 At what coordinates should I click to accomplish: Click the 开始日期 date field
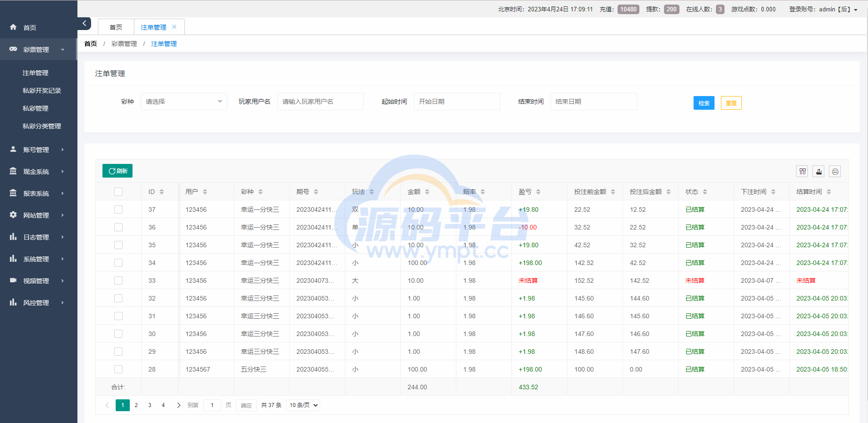coord(457,102)
